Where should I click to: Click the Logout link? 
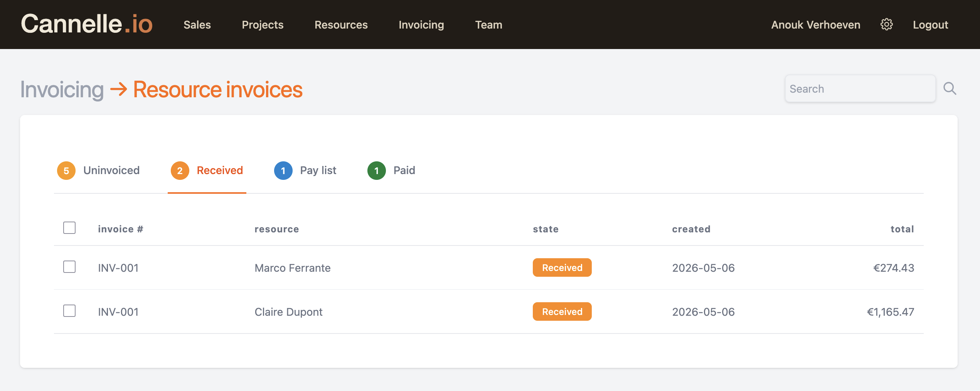[930, 25]
